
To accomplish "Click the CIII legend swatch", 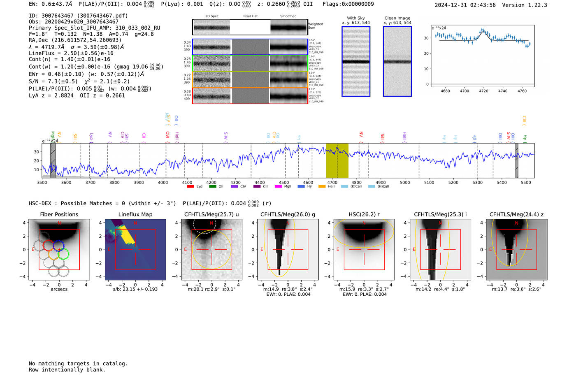I will tap(257, 186).
